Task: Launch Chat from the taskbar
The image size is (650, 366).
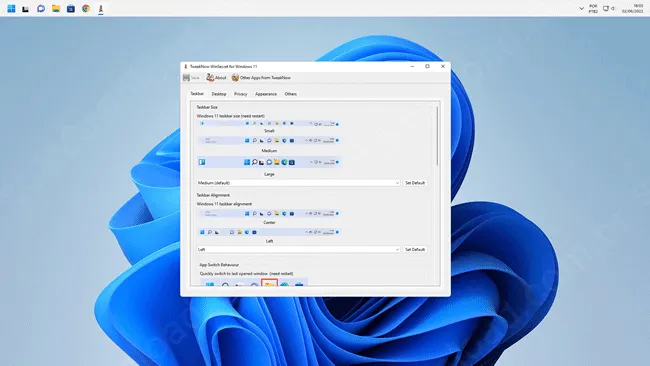Action: pyautogui.click(x=41, y=8)
